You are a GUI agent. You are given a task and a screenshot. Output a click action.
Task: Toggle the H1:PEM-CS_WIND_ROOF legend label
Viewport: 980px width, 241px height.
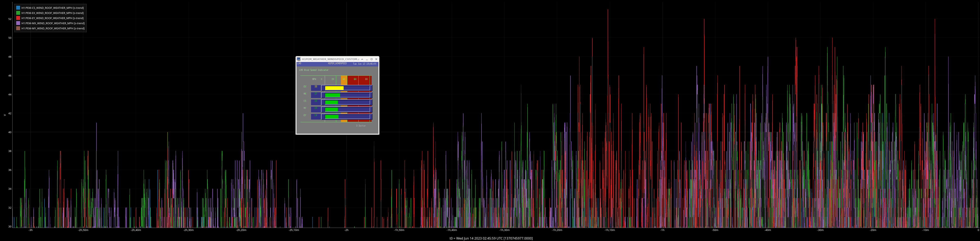click(52, 8)
